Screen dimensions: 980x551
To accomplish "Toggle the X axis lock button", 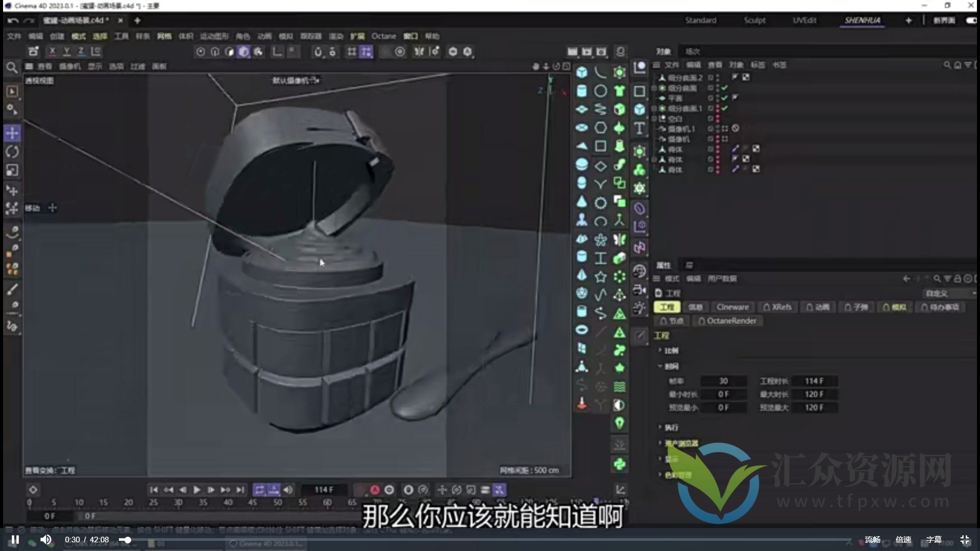I will click(x=53, y=51).
